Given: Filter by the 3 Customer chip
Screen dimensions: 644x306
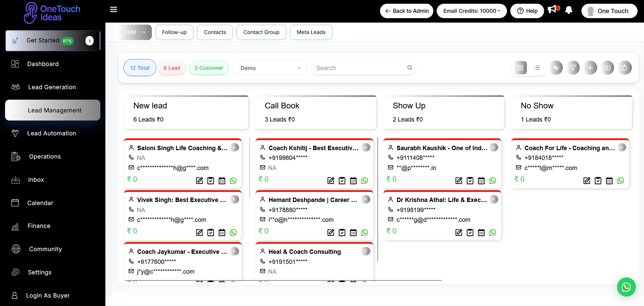Looking at the screenshot, I should (x=208, y=68).
